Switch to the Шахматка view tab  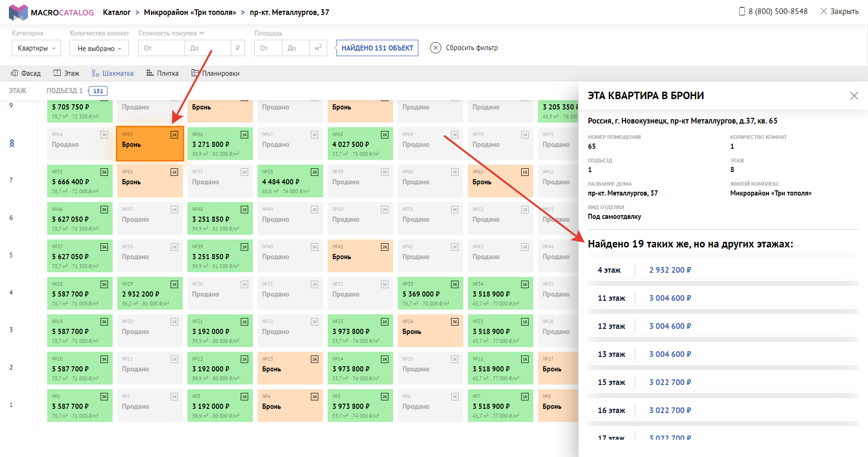[113, 73]
